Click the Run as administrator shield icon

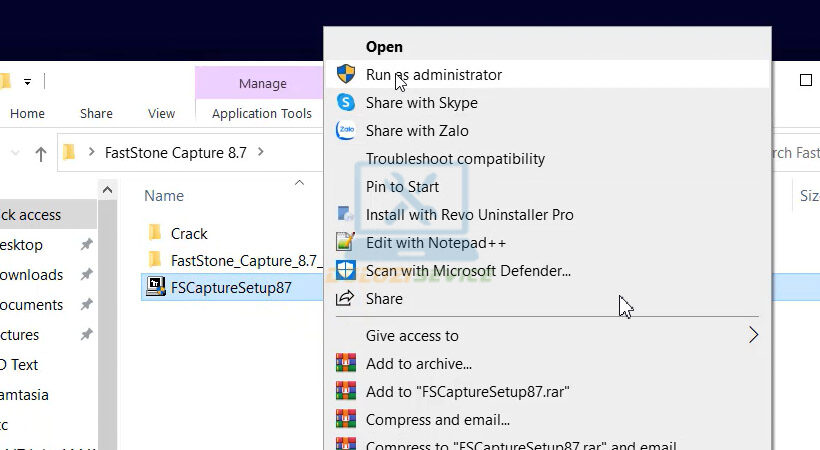(346, 75)
